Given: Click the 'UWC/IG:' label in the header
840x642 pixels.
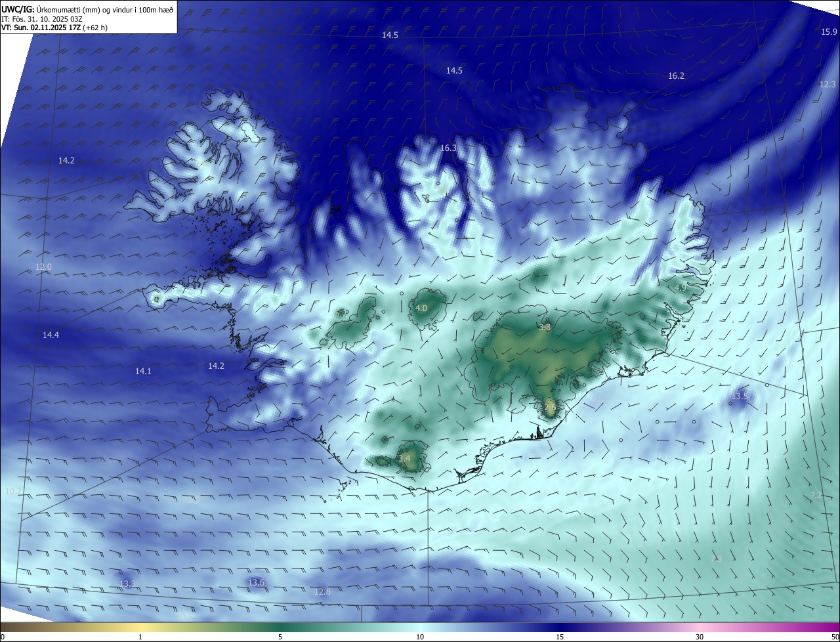Looking at the screenshot, I should point(18,10).
